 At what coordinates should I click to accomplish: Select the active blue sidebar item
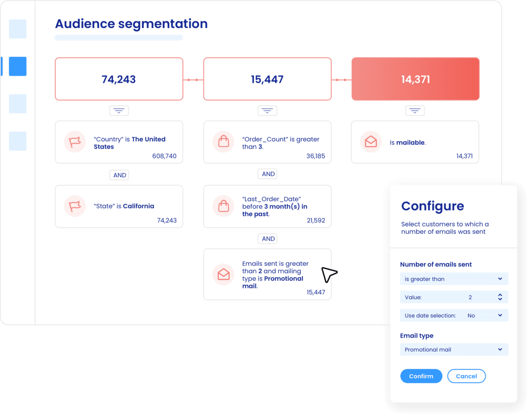(17, 66)
